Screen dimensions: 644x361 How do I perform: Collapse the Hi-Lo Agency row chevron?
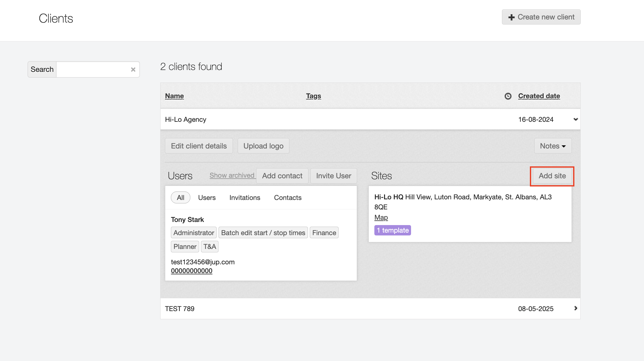coord(575,119)
